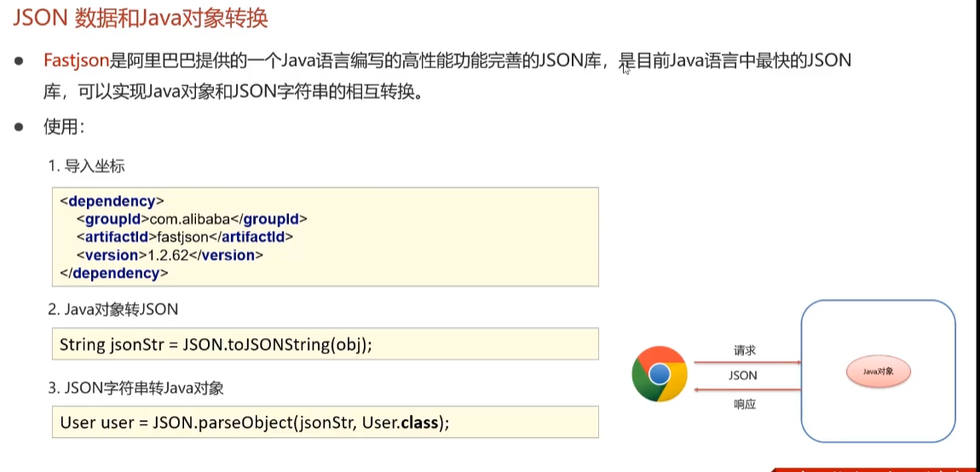980x472 pixels.
Task: Select the artifactId fastjson line
Action: click(184, 238)
